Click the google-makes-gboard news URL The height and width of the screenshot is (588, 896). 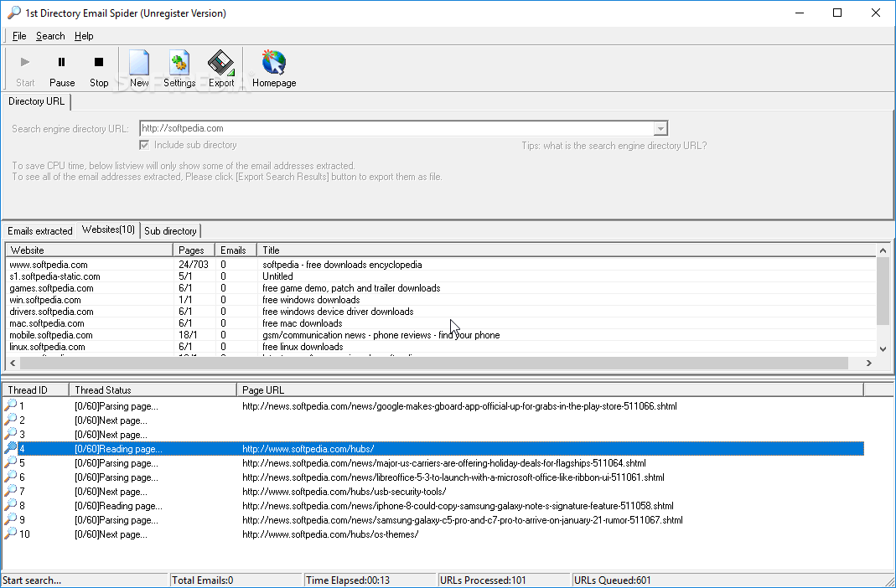[x=459, y=406]
